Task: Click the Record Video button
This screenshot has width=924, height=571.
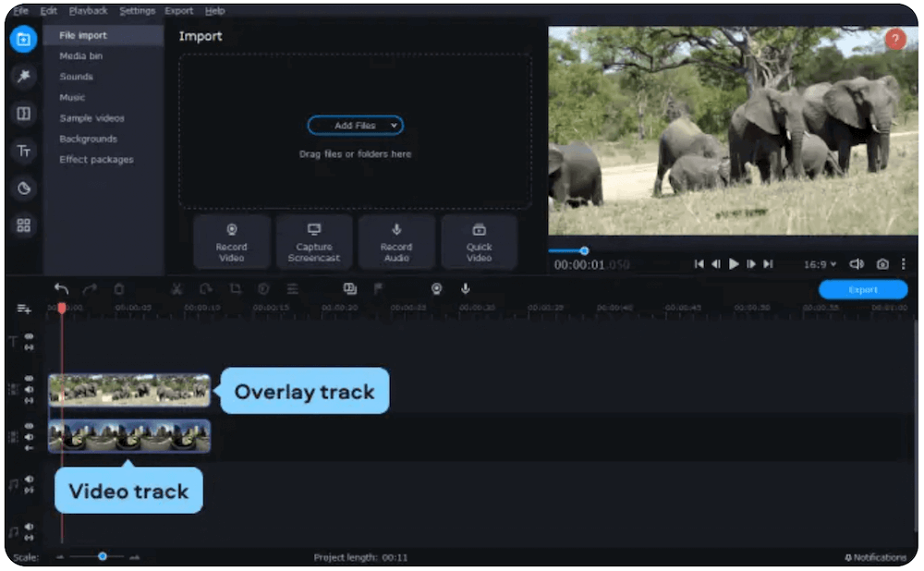Action: point(232,243)
